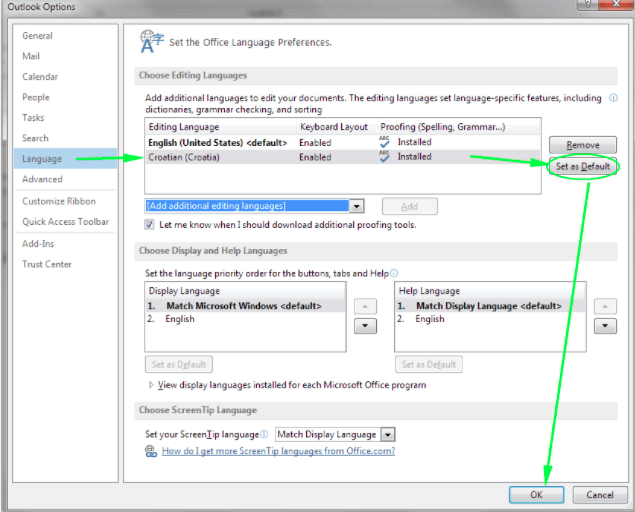Open the Add-Ins category
The width and height of the screenshot is (635, 512).
(38, 244)
